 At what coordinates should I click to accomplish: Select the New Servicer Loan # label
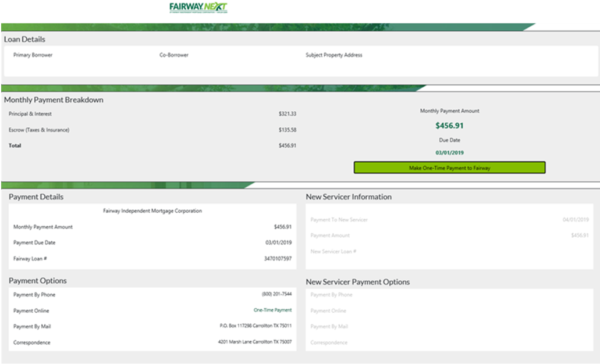pos(333,252)
